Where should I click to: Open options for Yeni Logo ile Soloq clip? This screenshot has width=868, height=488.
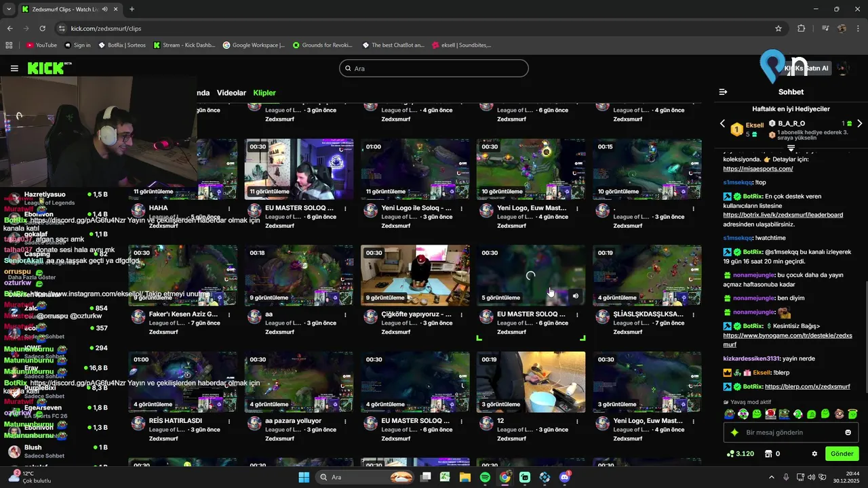pos(461,208)
